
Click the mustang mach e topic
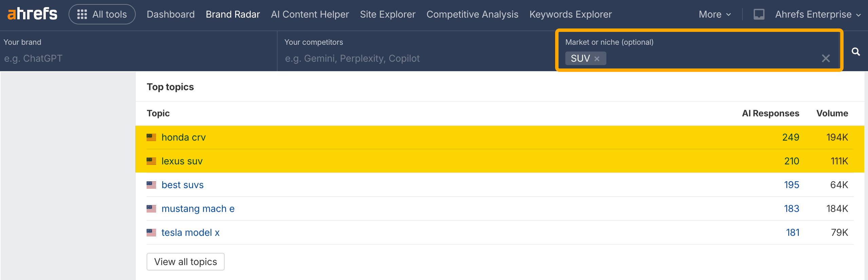coord(198,208)
